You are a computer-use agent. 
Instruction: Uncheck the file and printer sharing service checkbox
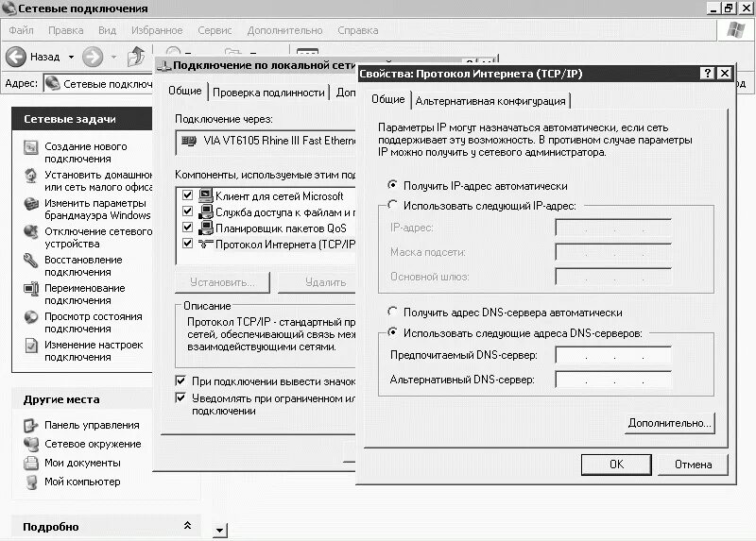[x=187, y=211]
